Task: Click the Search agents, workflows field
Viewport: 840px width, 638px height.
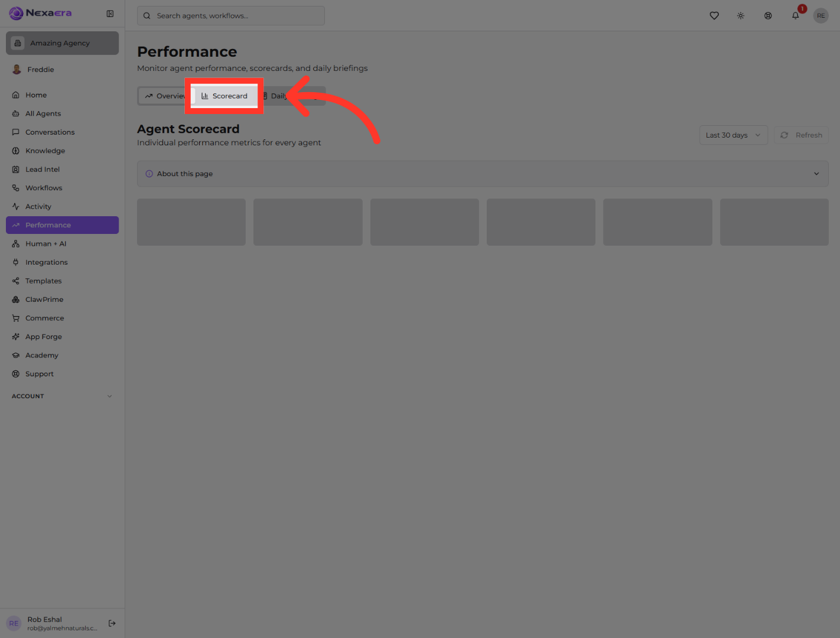Action: (x=231, y=16)
